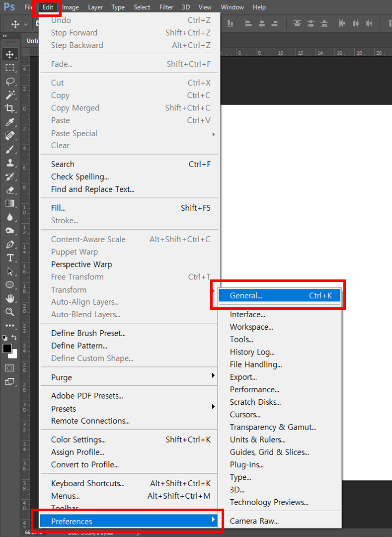392x537 pixels.
Task: Click align left edges icon
Action: [x=248, y=23]
